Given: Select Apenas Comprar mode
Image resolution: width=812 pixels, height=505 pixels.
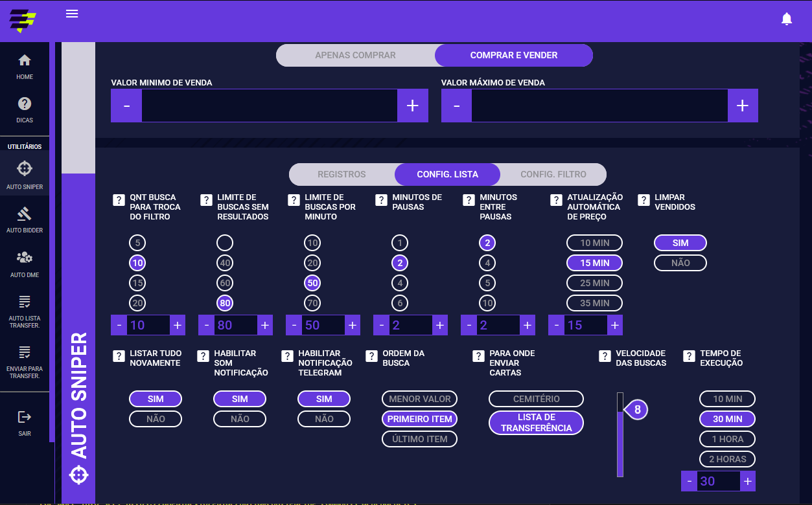Looking at the screenshot, I should pyautogui.click(x=355, y=55).
